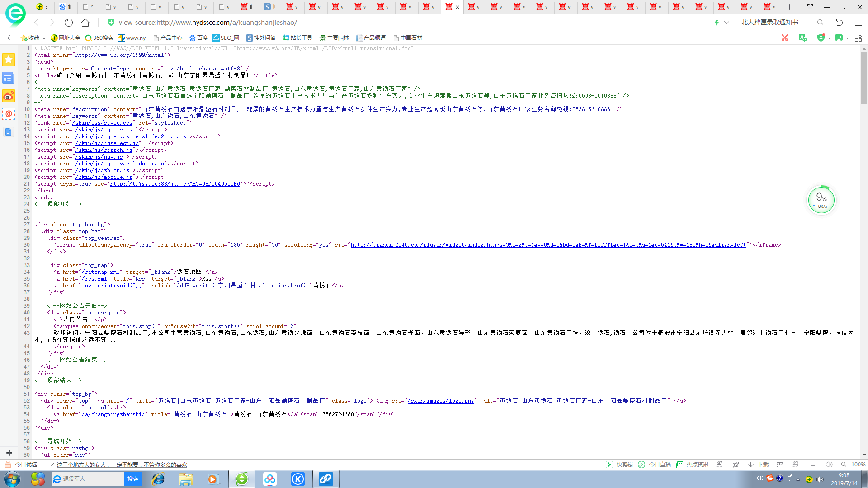Viewport: 868px width, 488px height.
Task: Open the speed mode lightning dropdown arrow
Action: 726,22
